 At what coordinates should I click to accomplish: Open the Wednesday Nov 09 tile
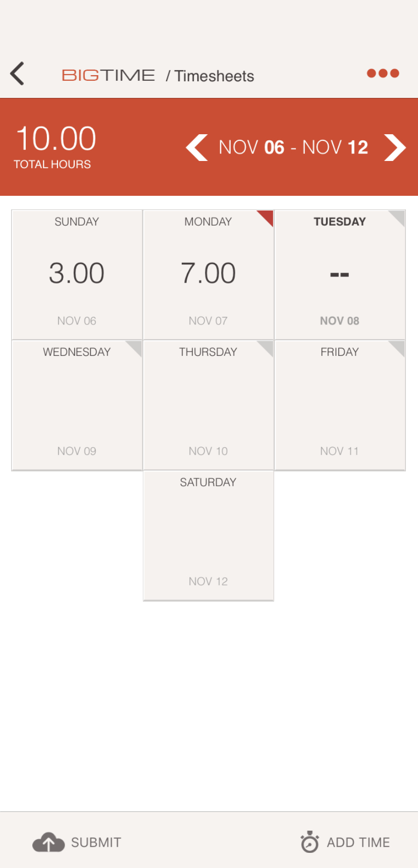pos(77,405)
